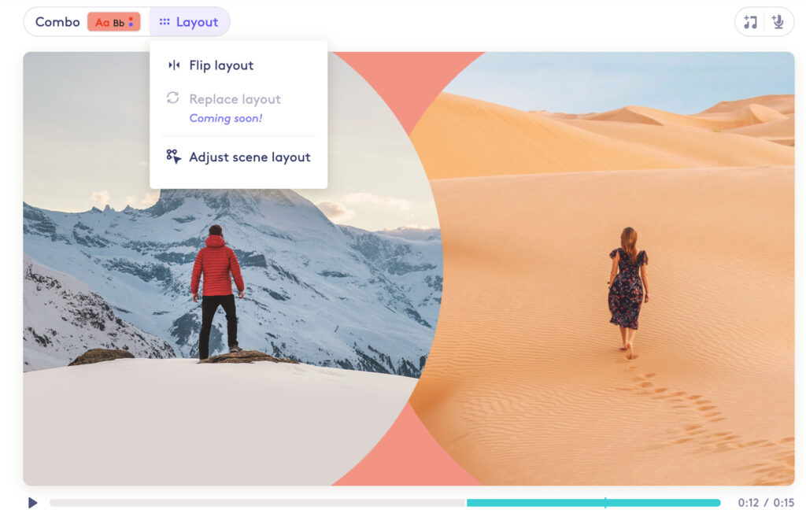The height and width of the screenshot is (532, 806).
Task: Click the dots indicator in the style badge
Action: tap(131, 22)
